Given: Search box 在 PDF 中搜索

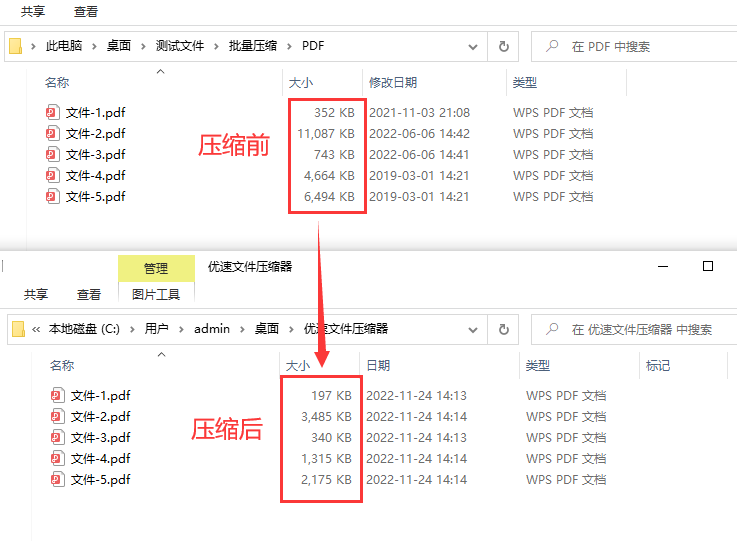Looking at the screenshot, I should click(x=634, y=47).
